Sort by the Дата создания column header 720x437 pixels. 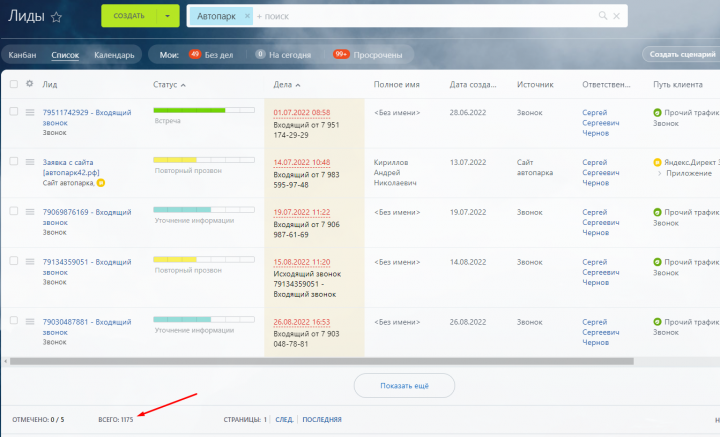(x=472, y=84)
